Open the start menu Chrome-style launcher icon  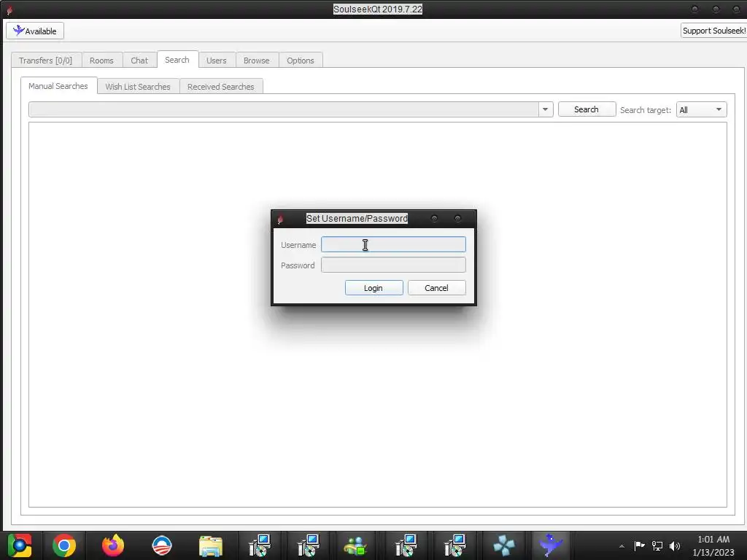tap(20, 545)
